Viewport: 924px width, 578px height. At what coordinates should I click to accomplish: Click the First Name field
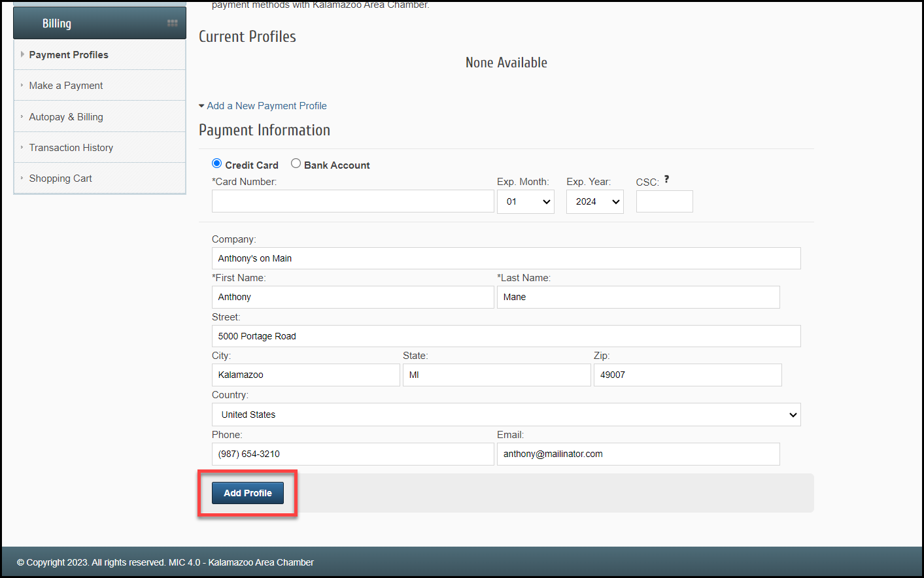click(353, 297)
